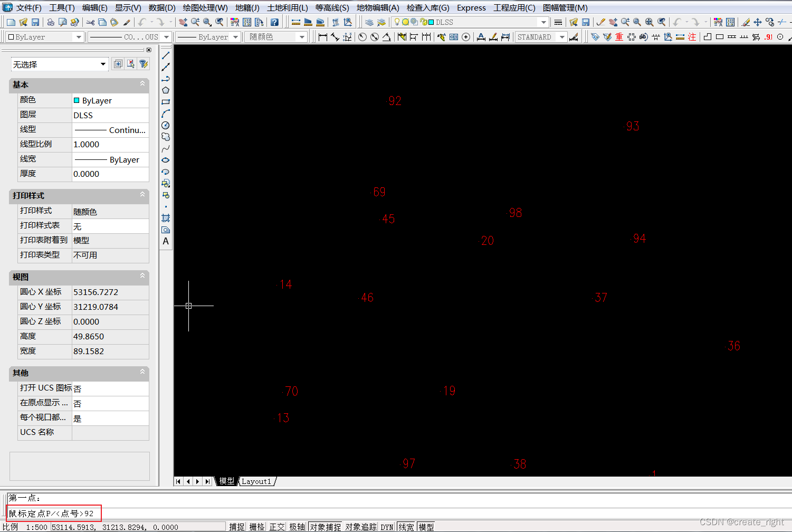Screen dimensions: 792x532
Task: Click the 厚度 value 0.0000 field
Action: click(x=110, y=174)
